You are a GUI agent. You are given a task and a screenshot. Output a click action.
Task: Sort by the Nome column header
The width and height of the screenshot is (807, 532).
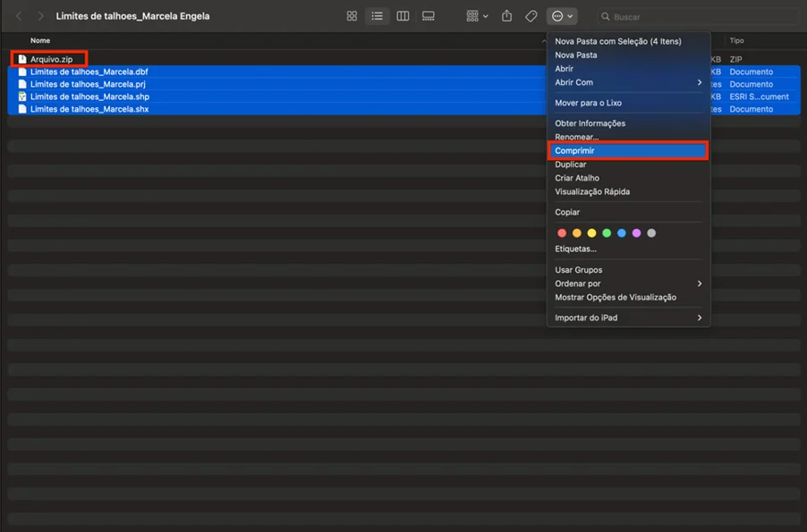pyautogui.click(x=40, y=40)
